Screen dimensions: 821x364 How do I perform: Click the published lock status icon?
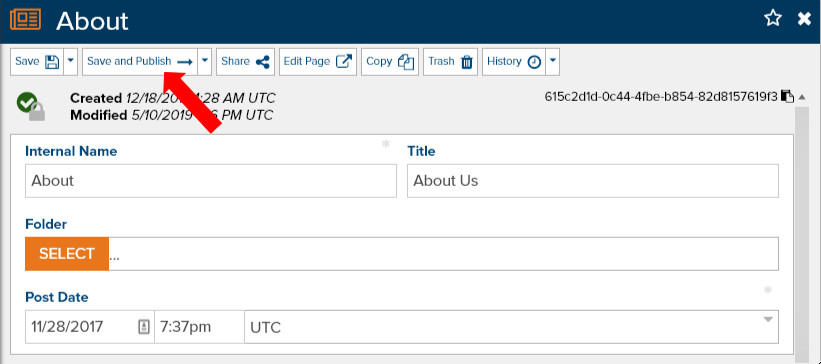tap(30, 106)
